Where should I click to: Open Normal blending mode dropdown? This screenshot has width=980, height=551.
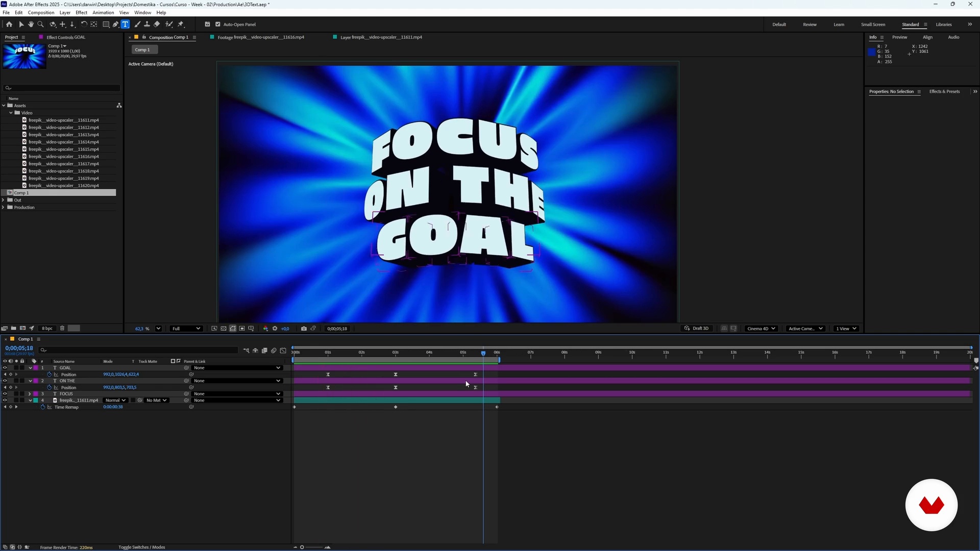[115, 400]
